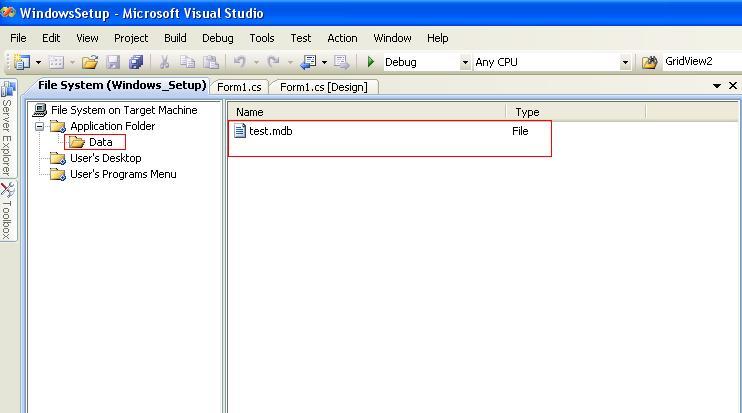Start debugging with the green play icon
The image size is (742, 413).
point(371,62)
